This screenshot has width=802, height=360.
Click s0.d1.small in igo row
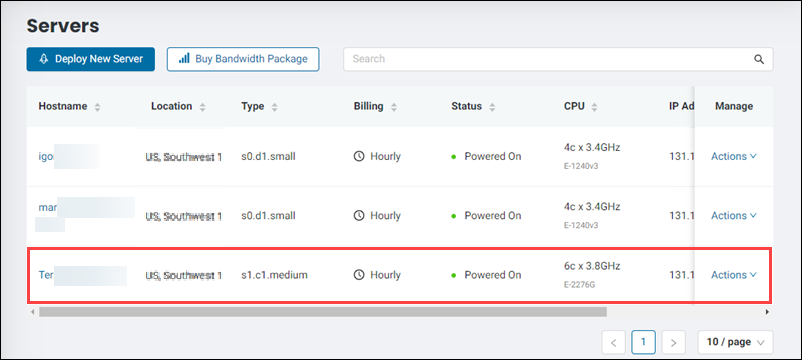click(269, 156)
